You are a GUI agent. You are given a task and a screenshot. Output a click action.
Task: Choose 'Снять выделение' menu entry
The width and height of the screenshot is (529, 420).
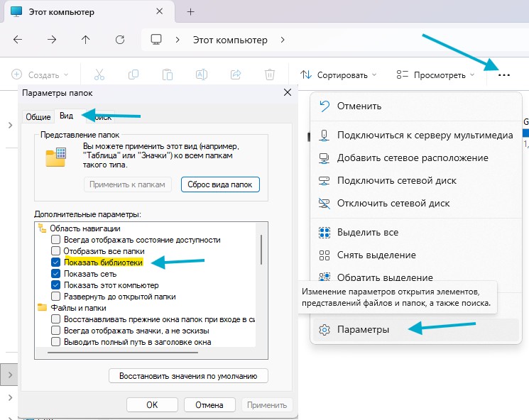tap(415, 255)
